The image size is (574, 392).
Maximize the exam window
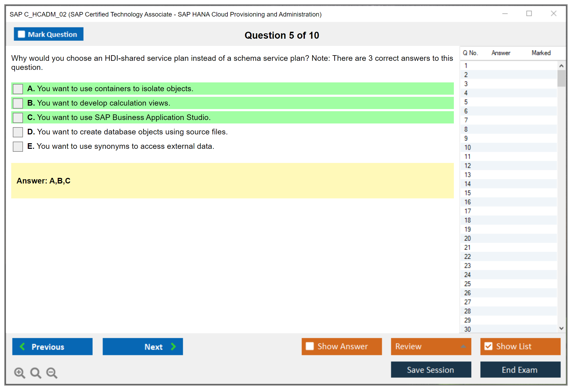(529, 14)
